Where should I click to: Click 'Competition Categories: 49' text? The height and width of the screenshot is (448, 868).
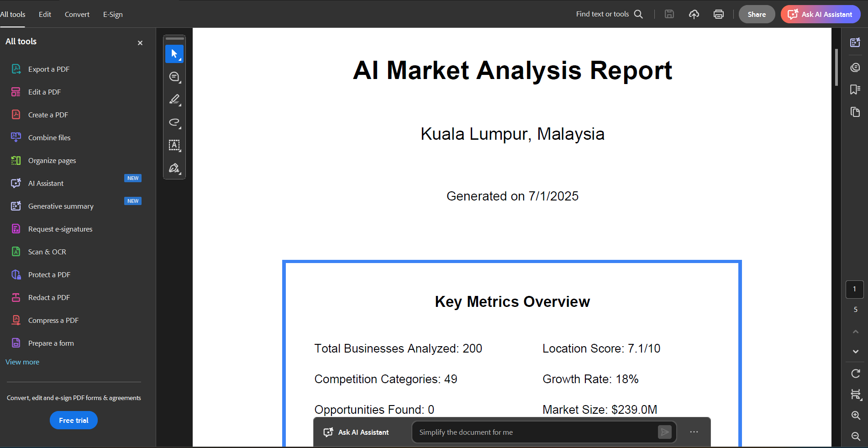(x=386, y=379)
